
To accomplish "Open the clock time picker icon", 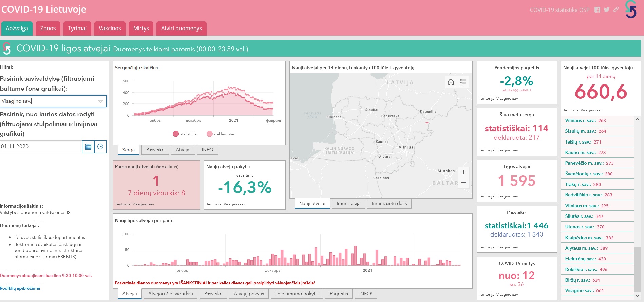I will point(100,147).
